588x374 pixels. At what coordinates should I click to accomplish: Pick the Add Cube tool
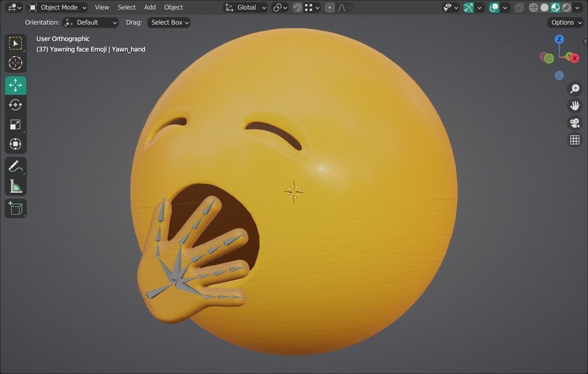(x=15, y=208)
